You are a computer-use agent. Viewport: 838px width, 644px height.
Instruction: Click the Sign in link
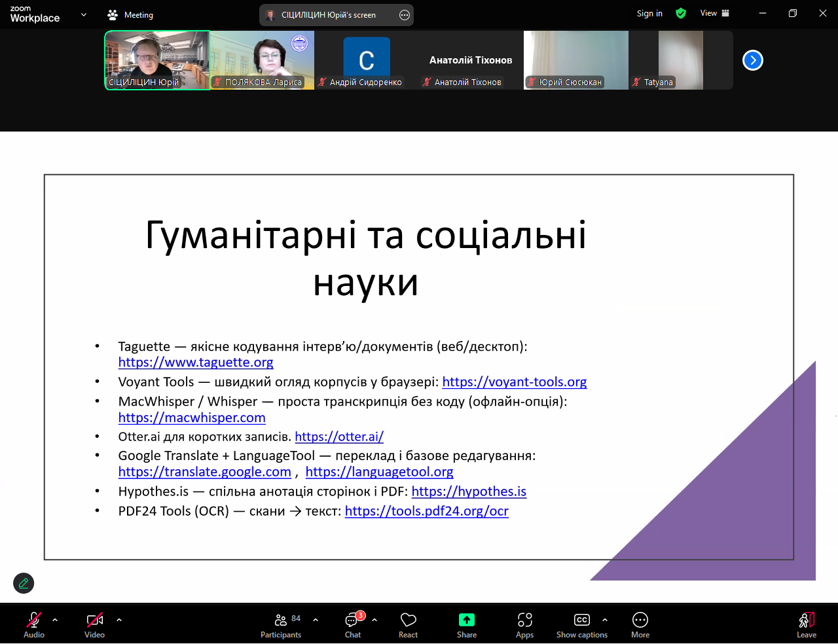(x=649, y=14)
